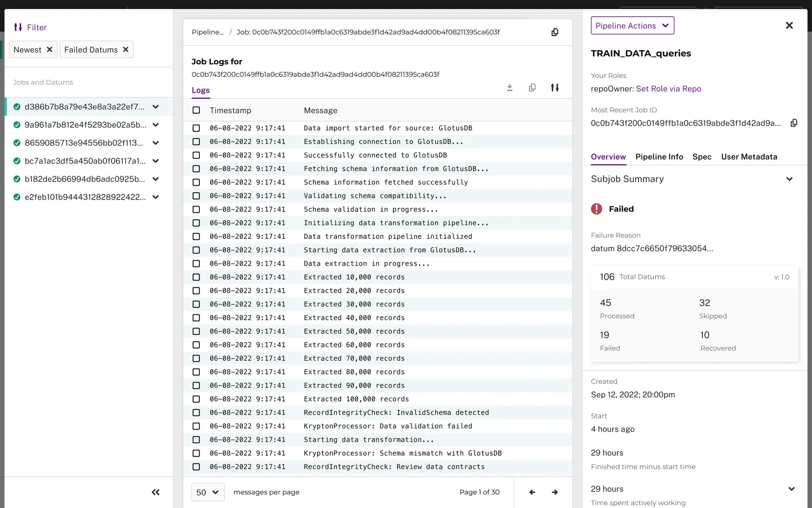Switch to the Overview tab

[608, 157]
